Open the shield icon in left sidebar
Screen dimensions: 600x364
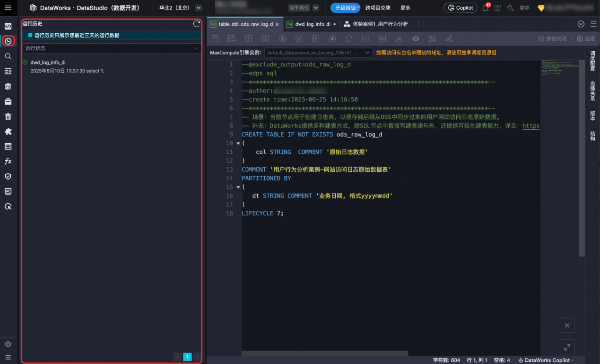coord(8,176)
